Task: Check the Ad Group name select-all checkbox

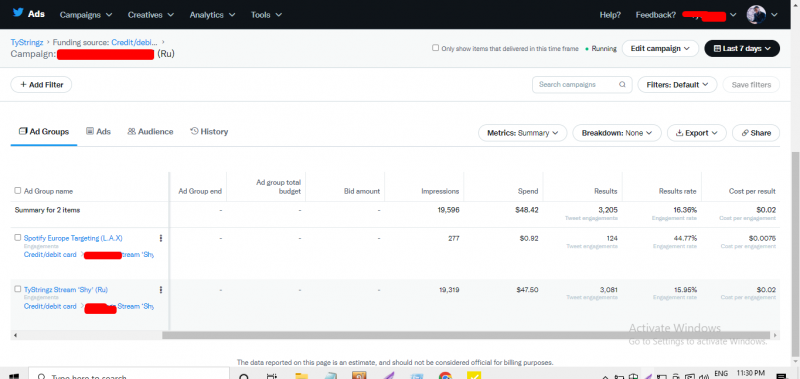Action: [x=18, y=191]
